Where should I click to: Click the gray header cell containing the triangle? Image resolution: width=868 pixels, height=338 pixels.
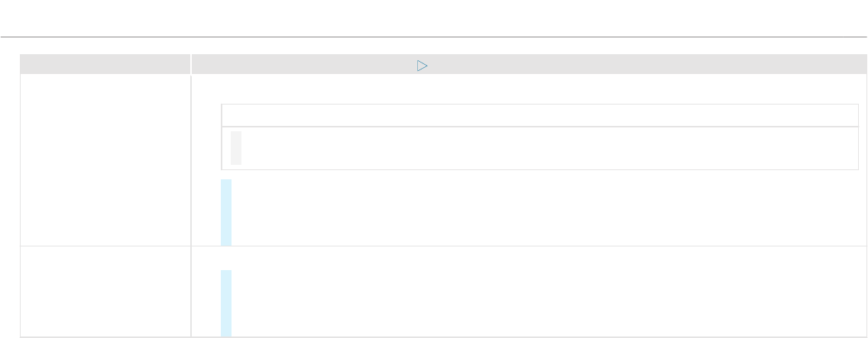529,64
